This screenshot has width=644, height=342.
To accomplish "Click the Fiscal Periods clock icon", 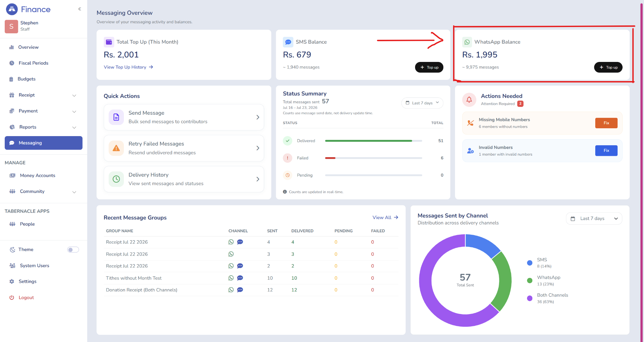I will pos(12,63).
